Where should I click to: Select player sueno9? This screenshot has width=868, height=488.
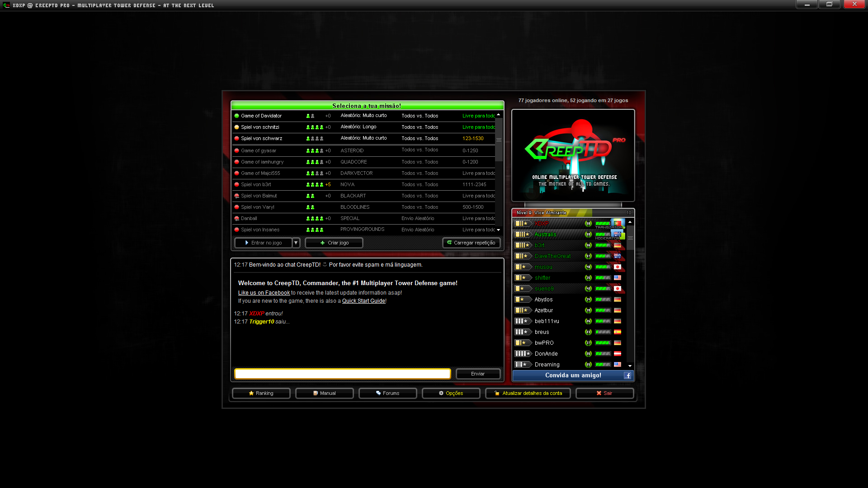pos(570,289)
